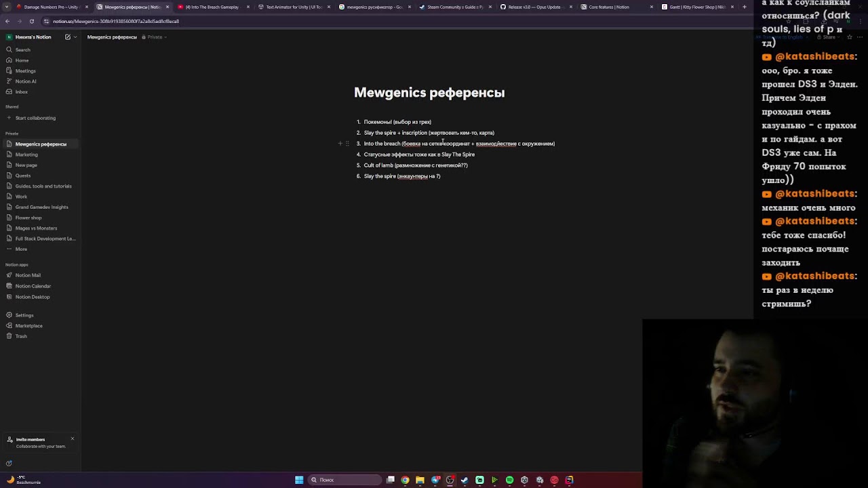The height and width of the screenshot is (488, 868).
Task: Open Search in the Notion sidebar
Action: 41,49
